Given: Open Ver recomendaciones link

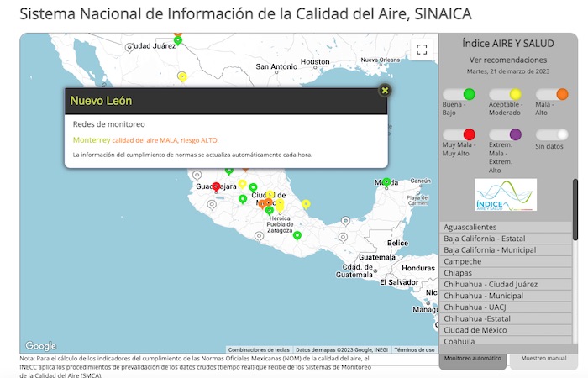Looking at the screenshot, I should tap(507, 60).
